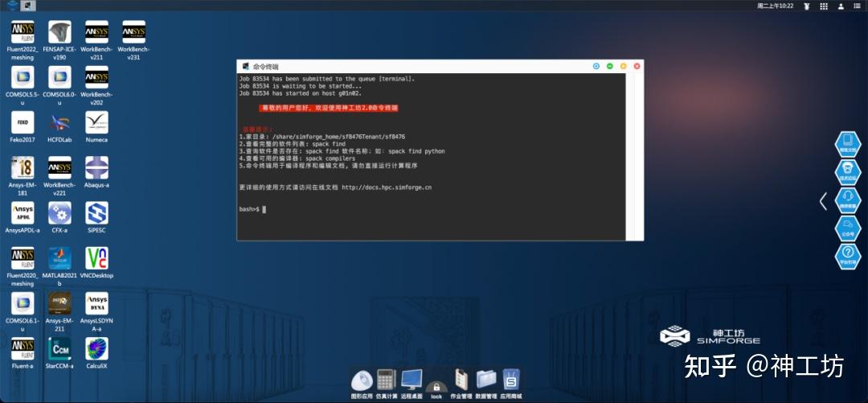Open the 公众号 hexagon button
The image size is (868, 403).
[848, 228]
